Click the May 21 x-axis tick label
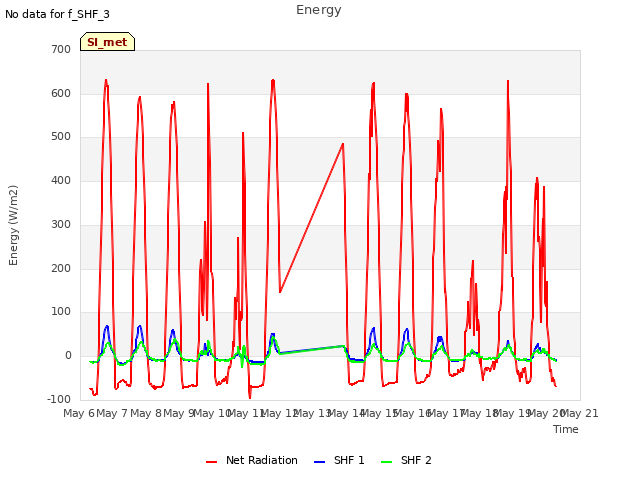Image resolution: width=640 pixels, height=480 pixels. (580, 413)
